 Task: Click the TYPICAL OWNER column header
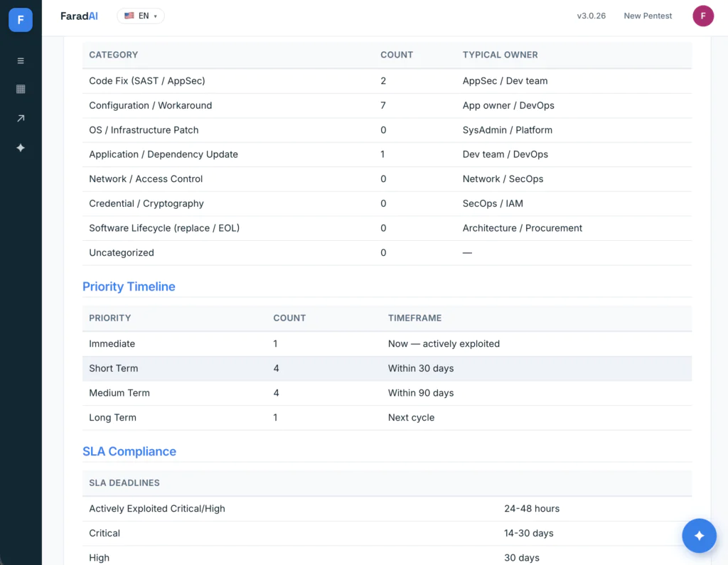pyautogui.click(x=500, y=55)
